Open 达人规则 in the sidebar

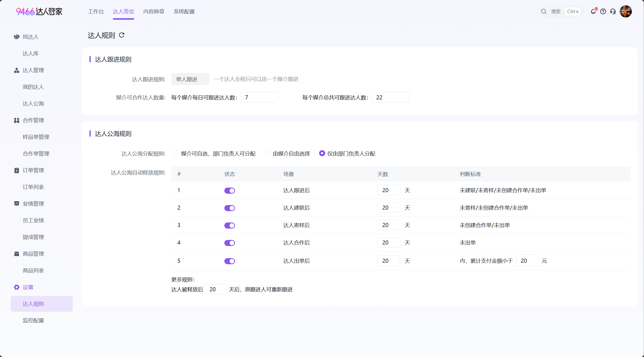pos(42,304)
